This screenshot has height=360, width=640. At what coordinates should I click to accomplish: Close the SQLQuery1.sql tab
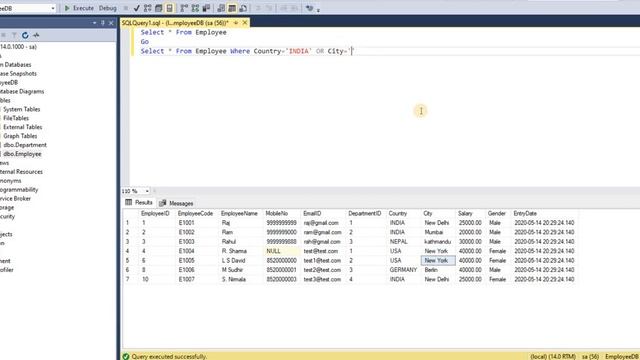point(245,23)
